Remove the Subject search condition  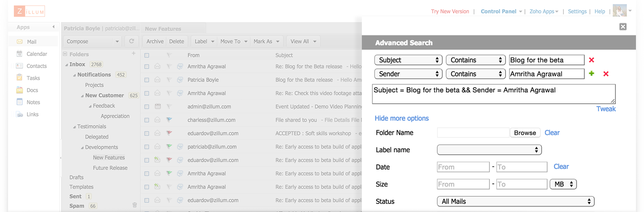pos(591,60)
